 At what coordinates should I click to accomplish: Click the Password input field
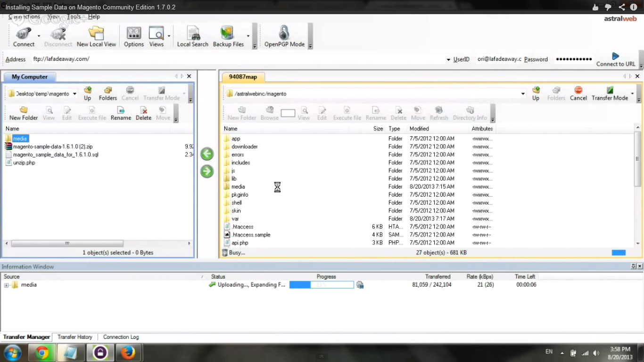573,59
